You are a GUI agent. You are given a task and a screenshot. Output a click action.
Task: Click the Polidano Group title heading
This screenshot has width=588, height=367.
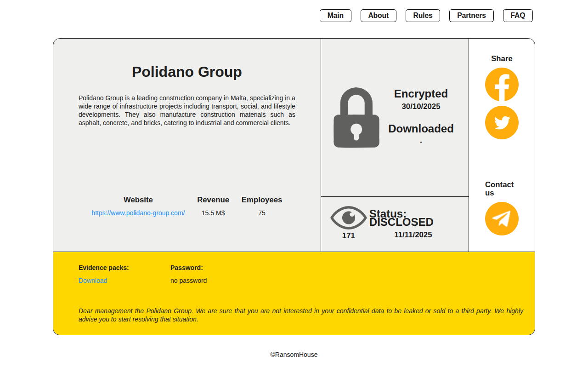point(187,72)
